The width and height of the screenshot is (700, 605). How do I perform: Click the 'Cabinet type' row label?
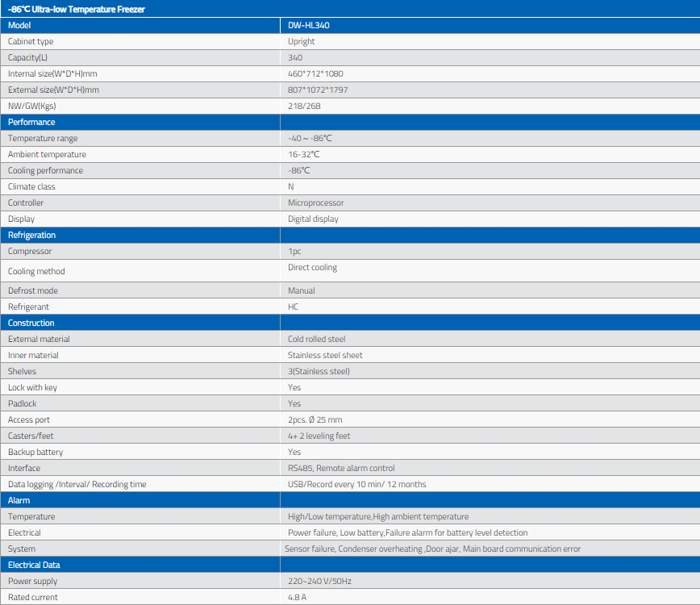click(31, 41)
